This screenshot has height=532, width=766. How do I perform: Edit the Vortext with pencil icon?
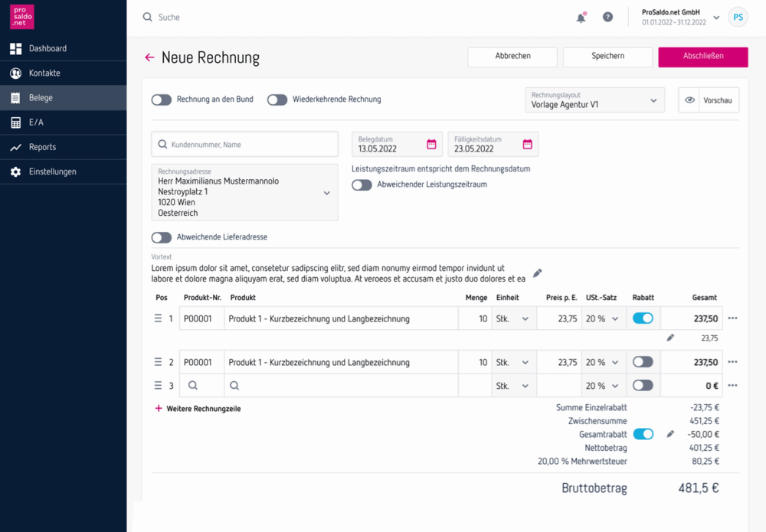pos(538,273)
